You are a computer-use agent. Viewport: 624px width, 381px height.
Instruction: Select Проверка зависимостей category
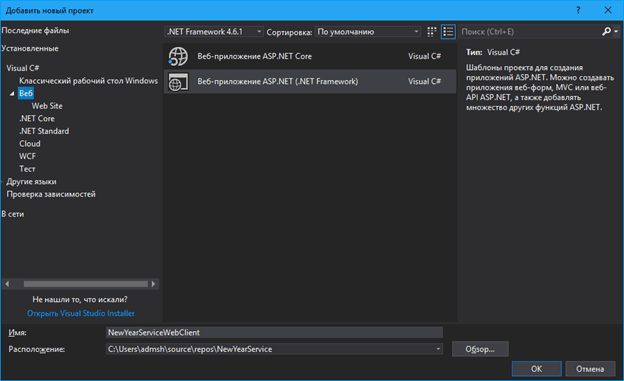(x=51, y=194)
